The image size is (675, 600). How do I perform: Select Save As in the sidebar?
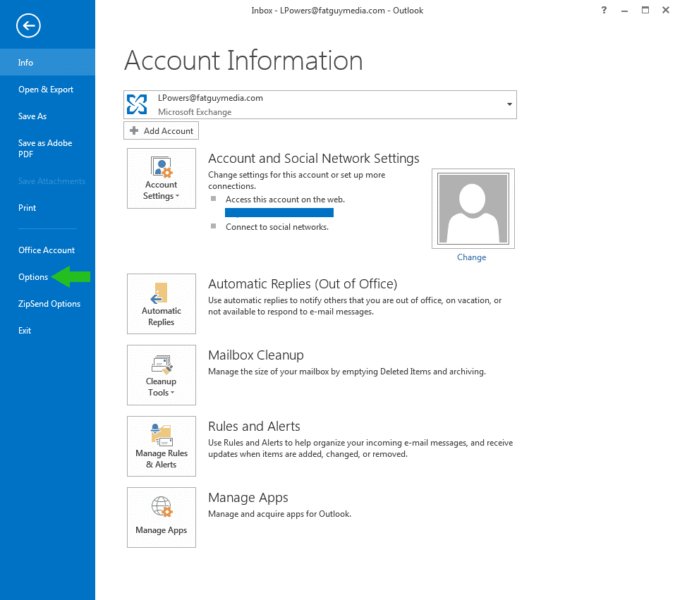32,116
